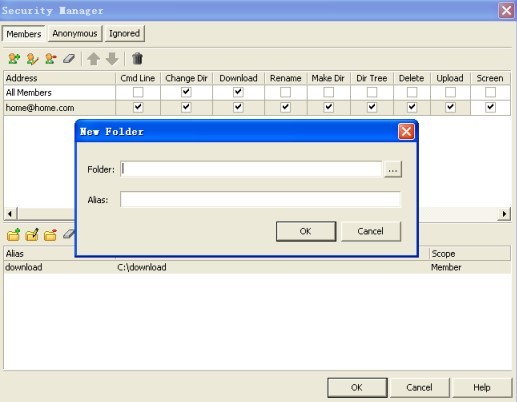517x402 pixels.
Task: Click the add folder icon
Action: tap(14, 235)
